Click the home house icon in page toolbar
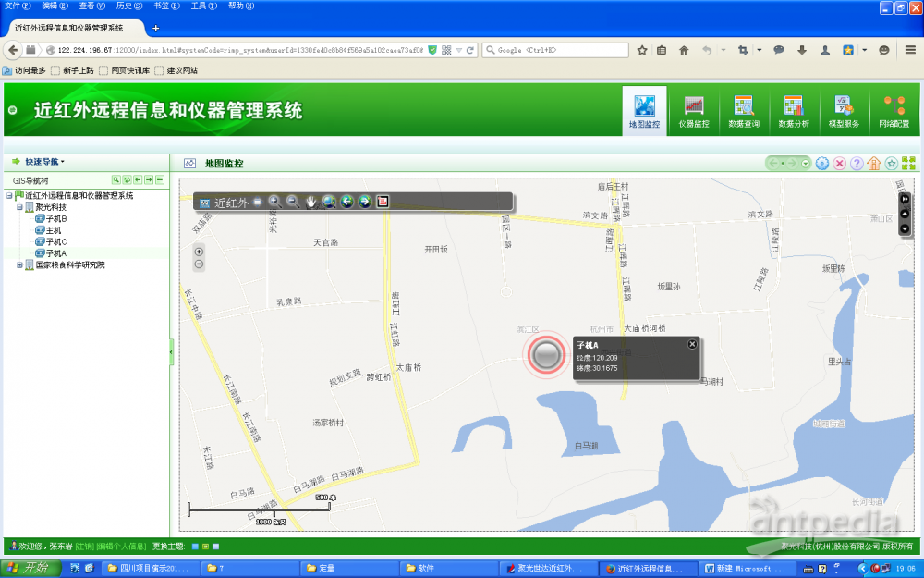 point(873,164)
